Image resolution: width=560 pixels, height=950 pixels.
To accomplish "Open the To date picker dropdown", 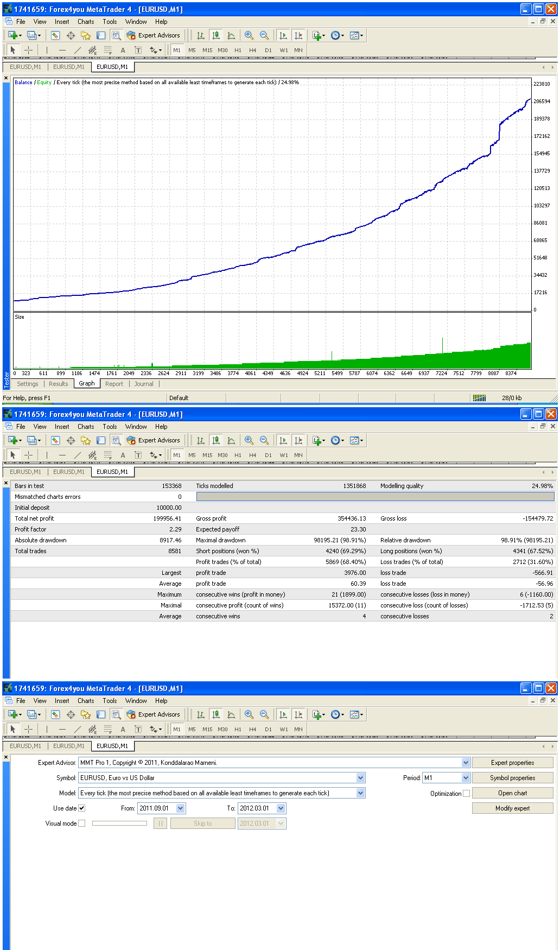I will point(281,808).
